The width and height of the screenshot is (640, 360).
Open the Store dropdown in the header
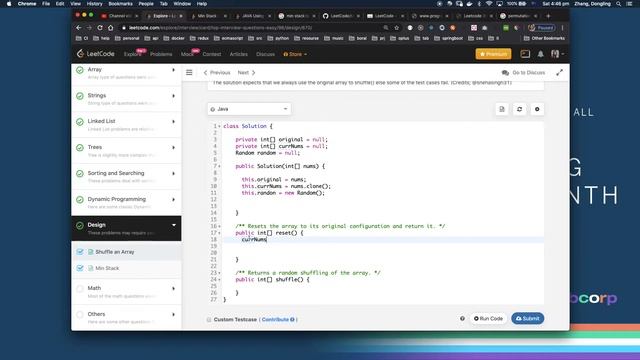click(x=295, y=54)
